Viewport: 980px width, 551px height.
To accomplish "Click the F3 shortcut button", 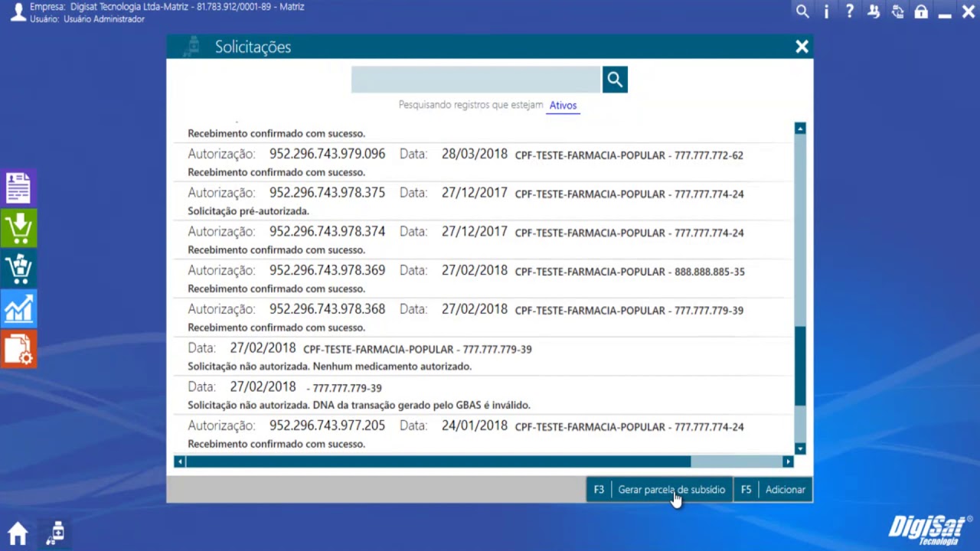I will click(599, 490).
